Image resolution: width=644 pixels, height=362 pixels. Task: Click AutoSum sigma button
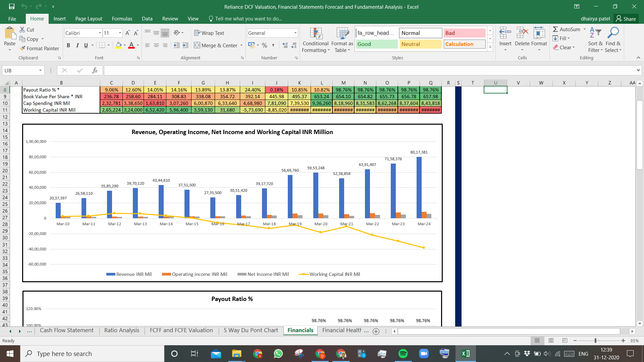567,29
